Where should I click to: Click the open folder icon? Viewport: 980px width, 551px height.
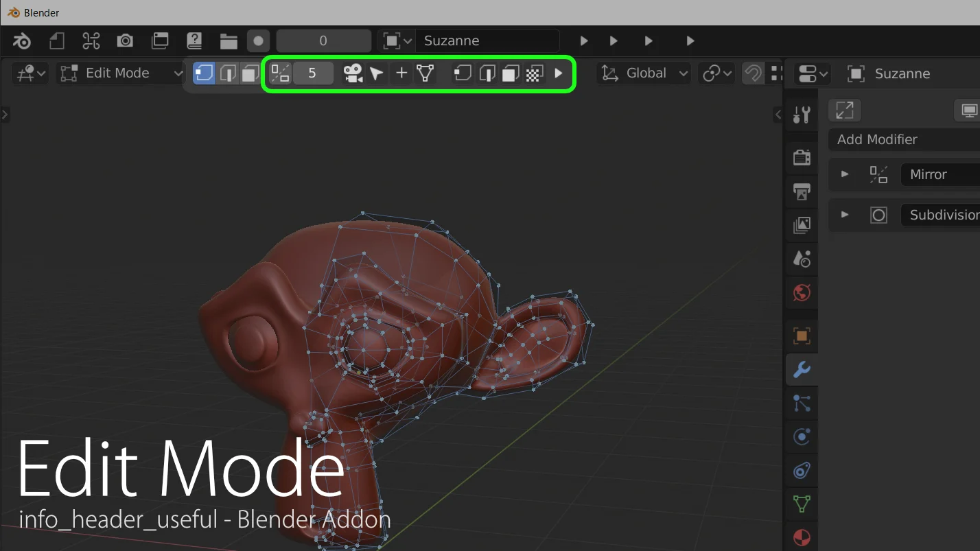pyautogui.click(x=229, y=41)
